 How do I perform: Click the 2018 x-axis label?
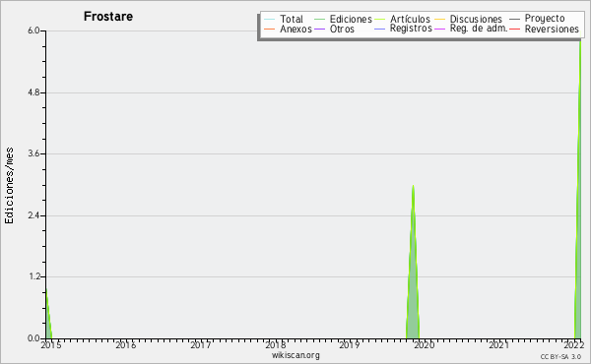(275, 344)
